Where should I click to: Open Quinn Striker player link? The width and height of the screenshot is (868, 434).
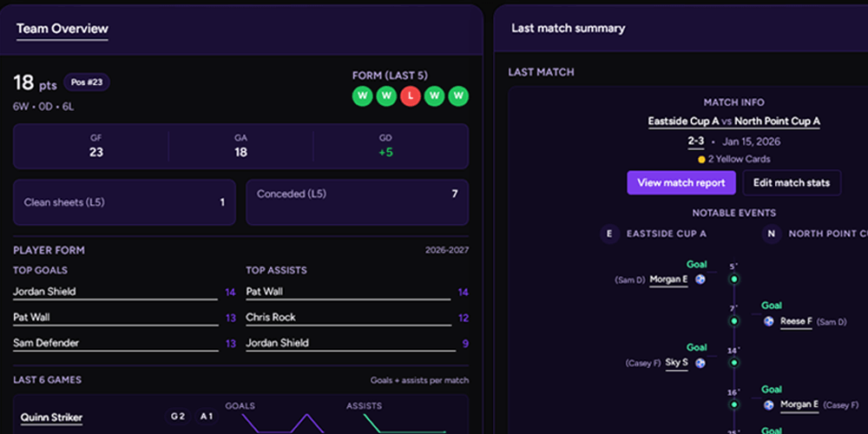pyautogui.click(x=51, y=418)
